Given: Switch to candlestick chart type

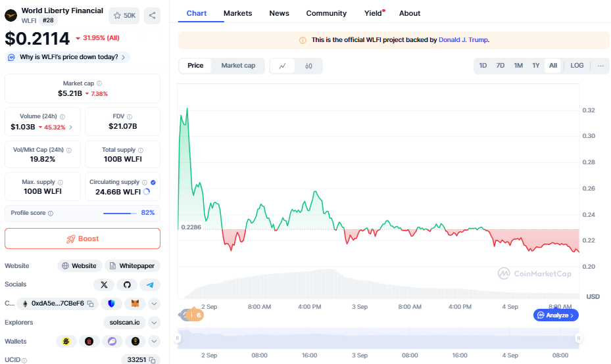Looking at the screenshot, I should (308, 66).
